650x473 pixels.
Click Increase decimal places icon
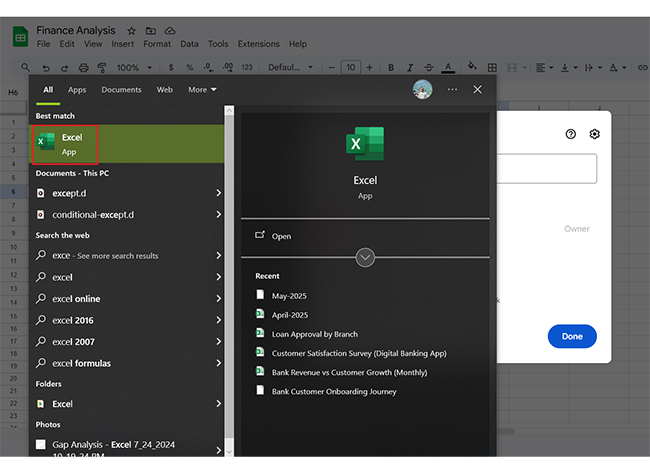point(228,68)
